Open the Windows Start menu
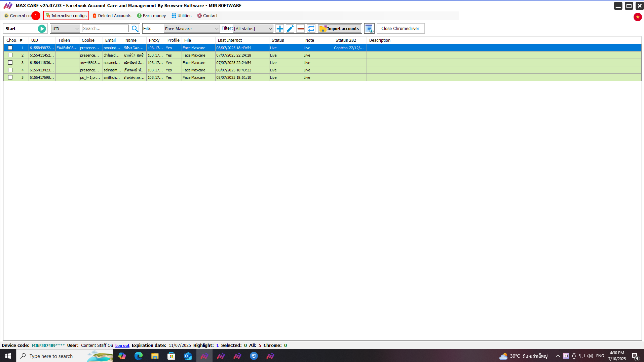The image size is (644, 362). pyautogui.click(x=8, y=356)
